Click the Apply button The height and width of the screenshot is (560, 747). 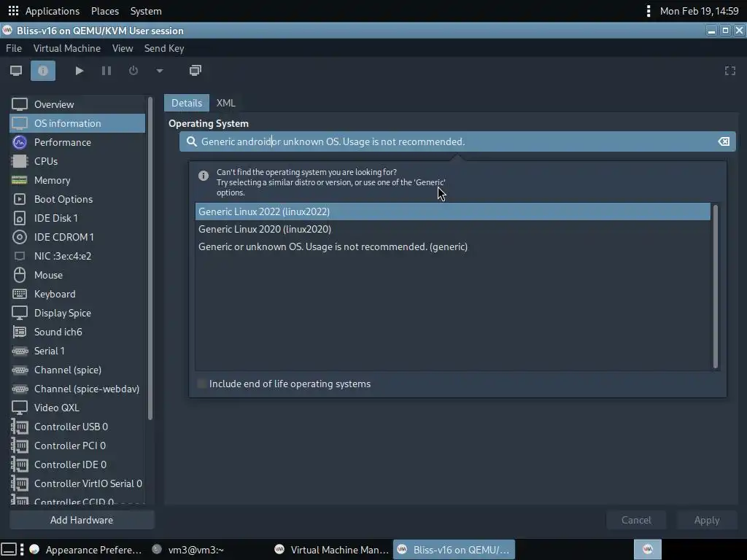click(x=706, y=520)
